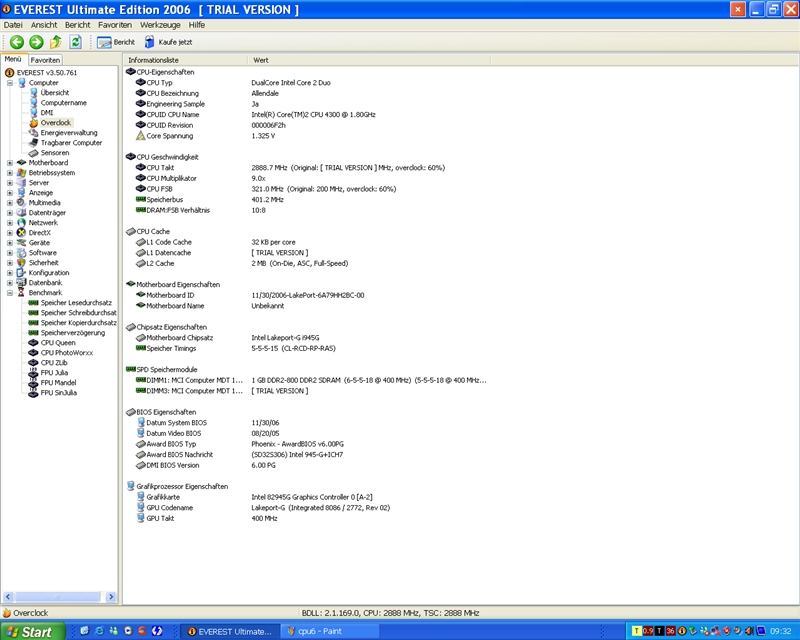Click EVEREST Ultimate taskbar button
Image resolution: width=800 pixels, height=640 pixels.
click(232, 631)
